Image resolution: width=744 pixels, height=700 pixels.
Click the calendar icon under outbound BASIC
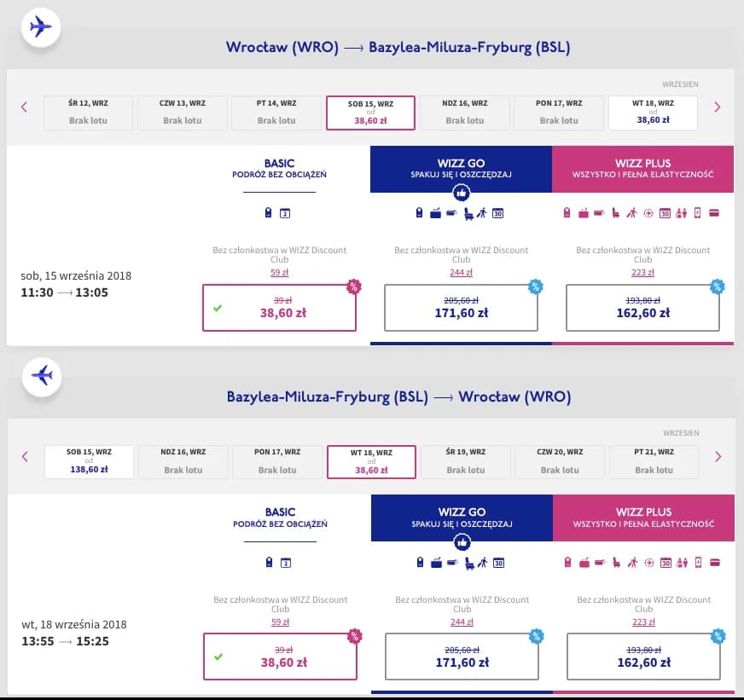[x=286, y=213]
